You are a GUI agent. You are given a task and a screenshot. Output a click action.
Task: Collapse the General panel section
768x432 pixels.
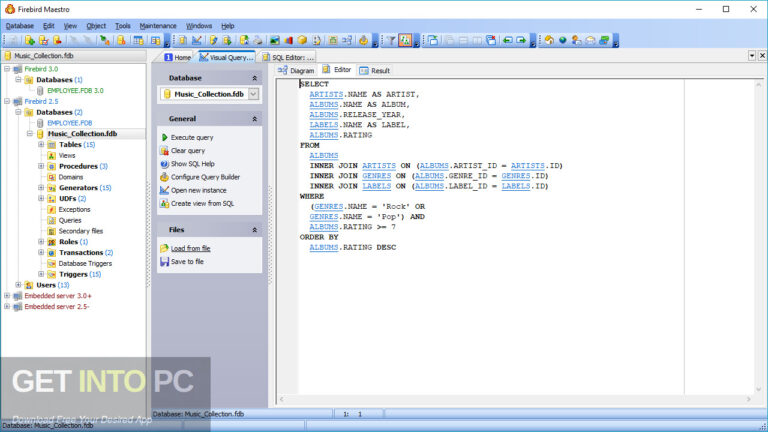pyautogui.click(x=255, y=119)
